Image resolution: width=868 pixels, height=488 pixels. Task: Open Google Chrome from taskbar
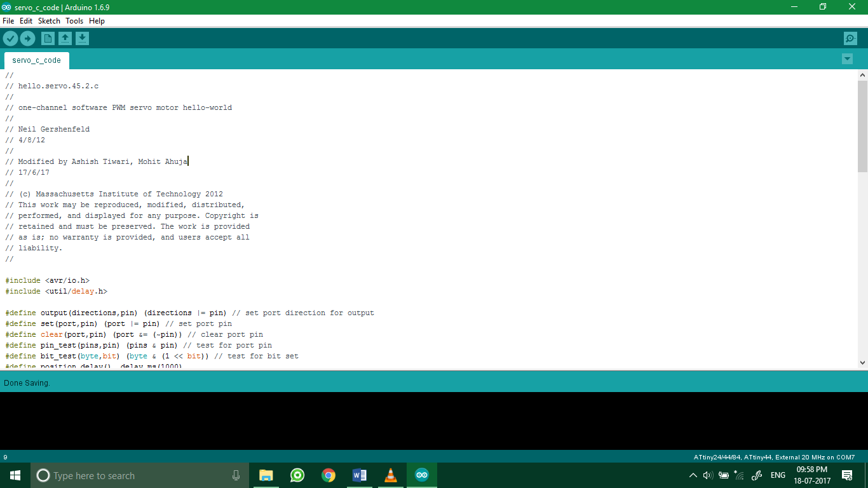[329, 475]
